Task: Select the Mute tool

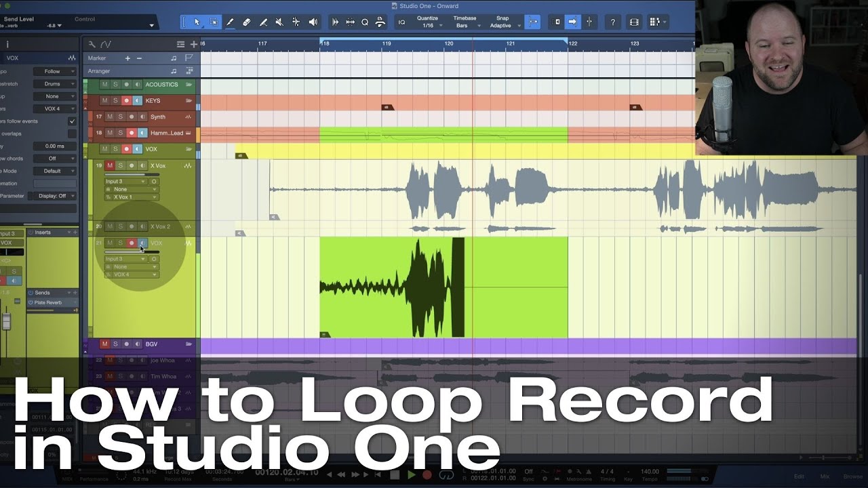Action: click(x=279, y=22)
